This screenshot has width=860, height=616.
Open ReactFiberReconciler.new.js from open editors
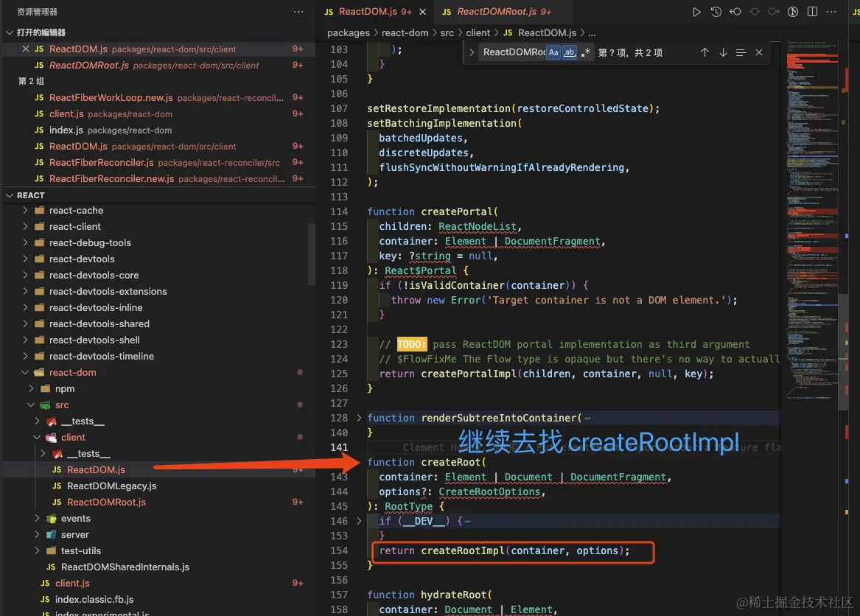coord(158,178)
